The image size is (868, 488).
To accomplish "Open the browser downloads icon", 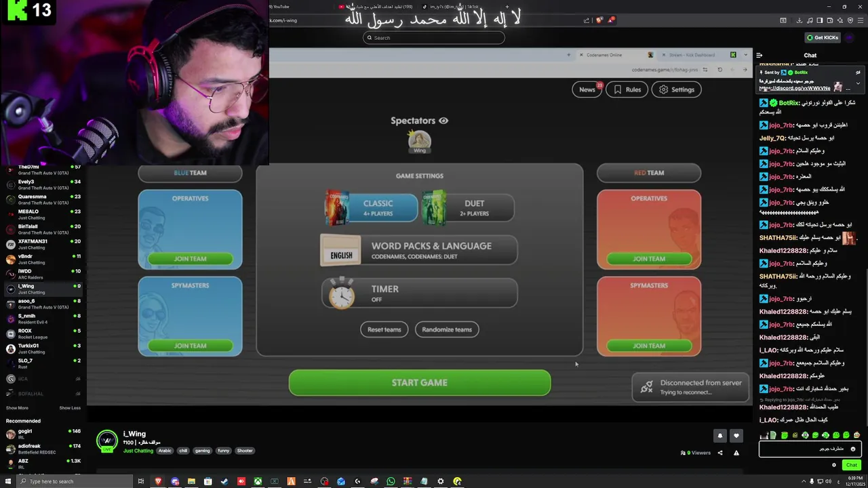I will 800,20.
